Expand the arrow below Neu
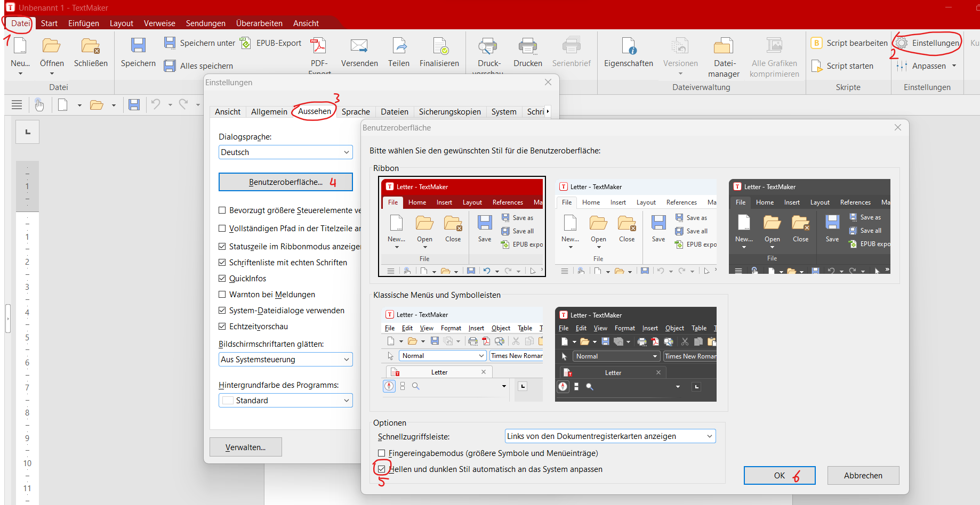 [x=20, y=74]
